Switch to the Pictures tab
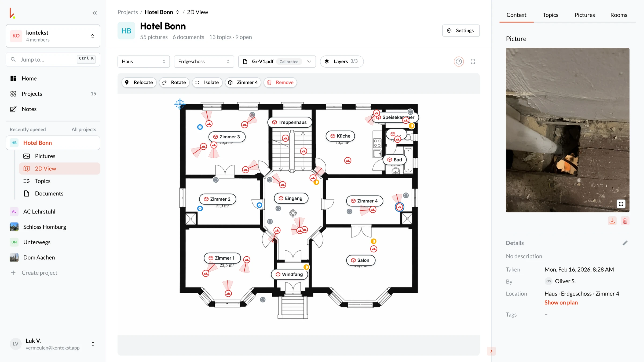The image size is (644, 362). coord(584,15)
